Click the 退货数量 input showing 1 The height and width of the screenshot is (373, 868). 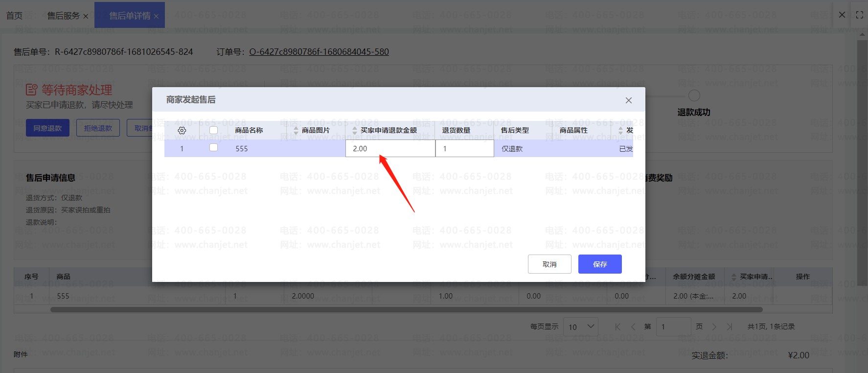[464, 148]
